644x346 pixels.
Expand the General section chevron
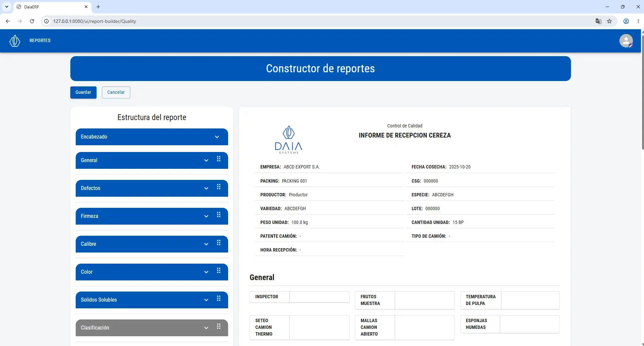[x=206, y=160]
